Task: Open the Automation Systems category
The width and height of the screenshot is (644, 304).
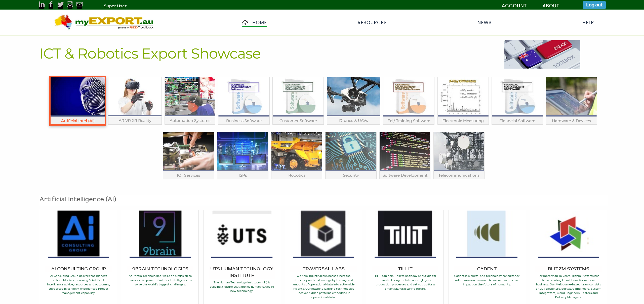Action: click(x=190, y=101)
